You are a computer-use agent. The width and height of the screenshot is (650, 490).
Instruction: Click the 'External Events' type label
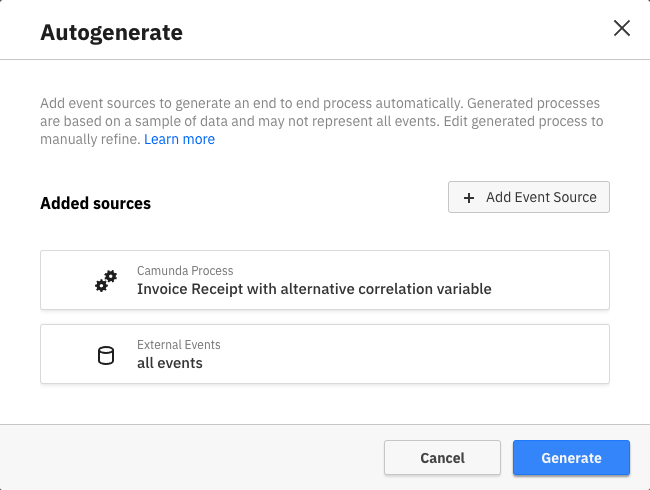(x=179, y=345)
